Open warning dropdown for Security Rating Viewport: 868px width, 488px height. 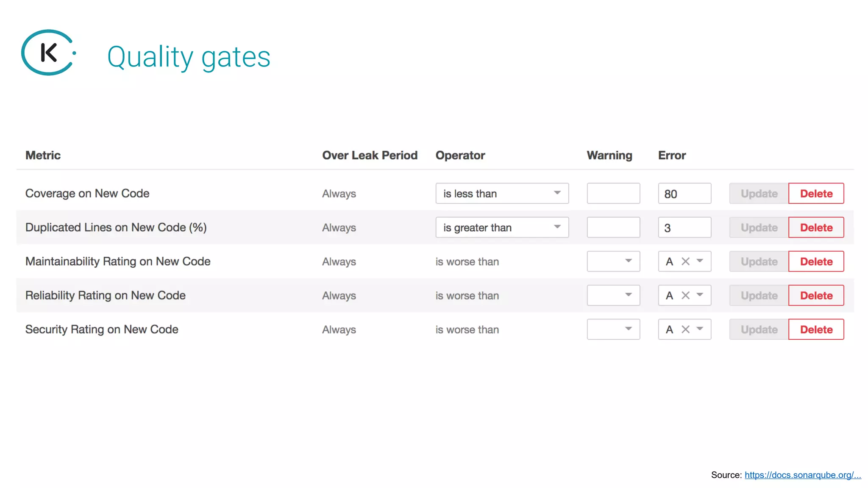click(613, 329)
